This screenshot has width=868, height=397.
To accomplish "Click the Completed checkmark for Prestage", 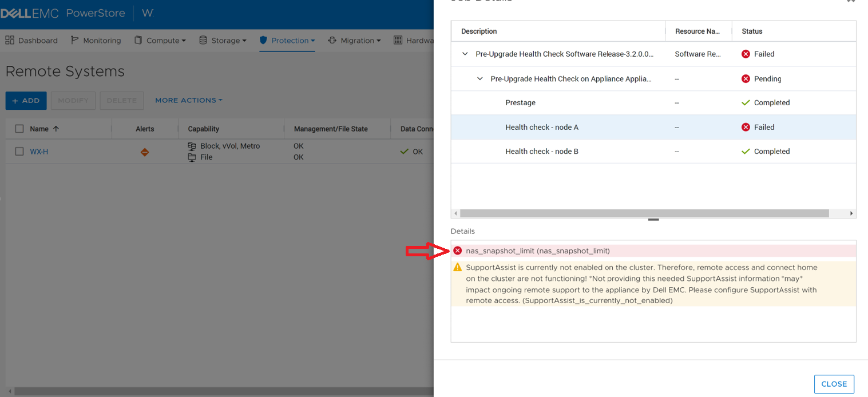I will pos(746,103).
